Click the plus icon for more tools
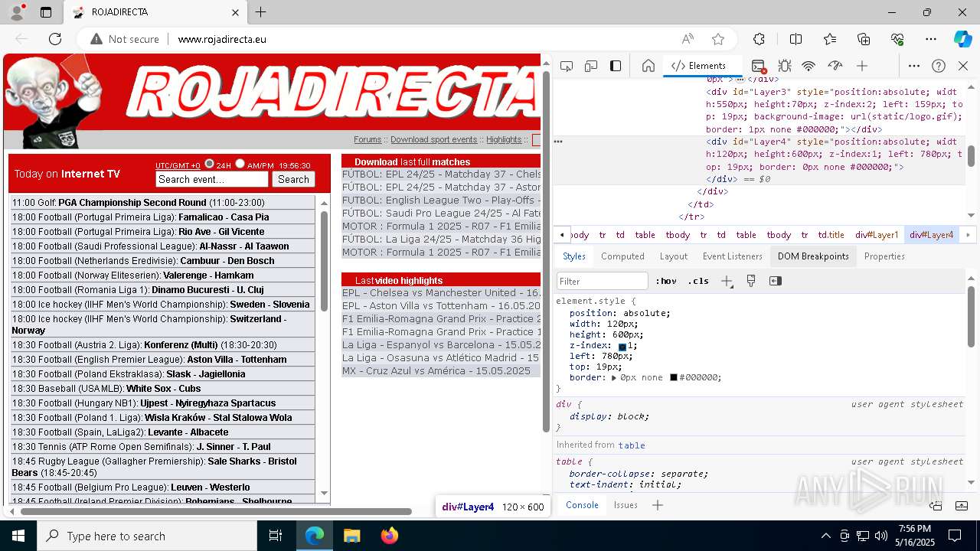 [x=862, y=66]
